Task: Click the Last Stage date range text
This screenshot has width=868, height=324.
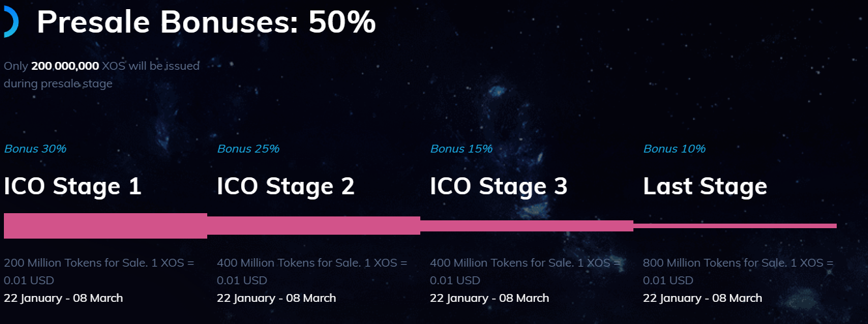Action: [702, 298]
